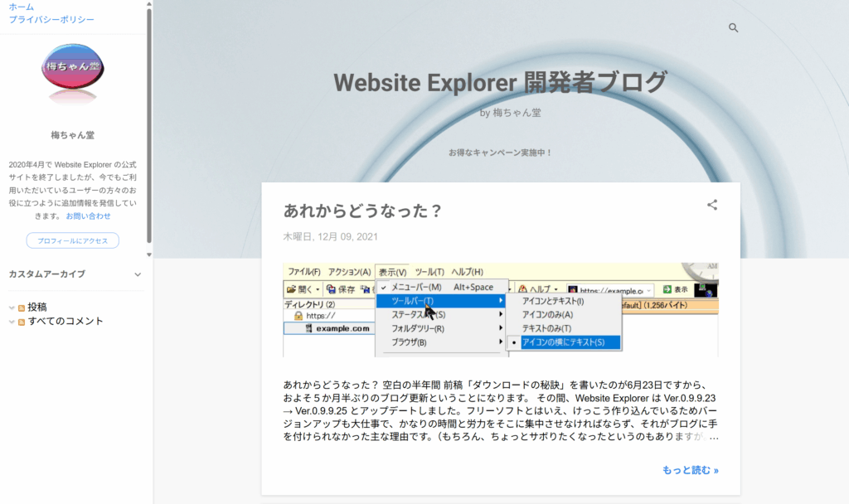Click the 梅ちゃん堂 oval logo image
The height and width of the screenshot is (504, 849).
[x=72, y=75]
